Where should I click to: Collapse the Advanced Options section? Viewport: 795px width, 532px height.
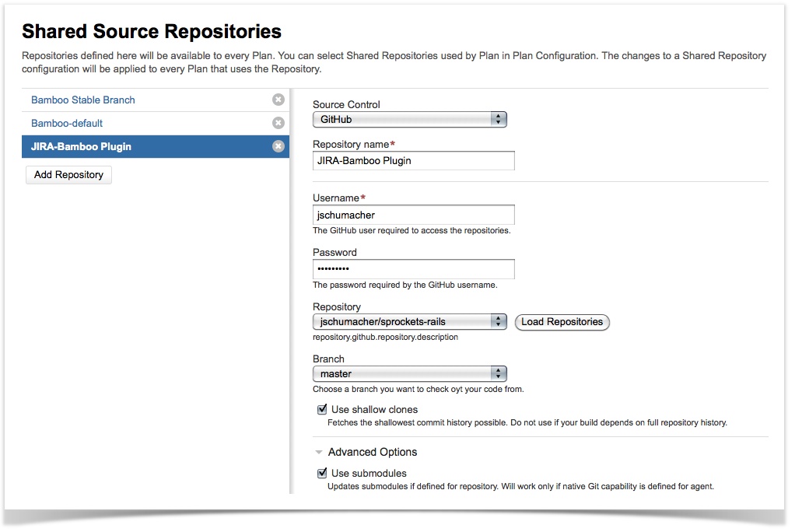[319, 452]
